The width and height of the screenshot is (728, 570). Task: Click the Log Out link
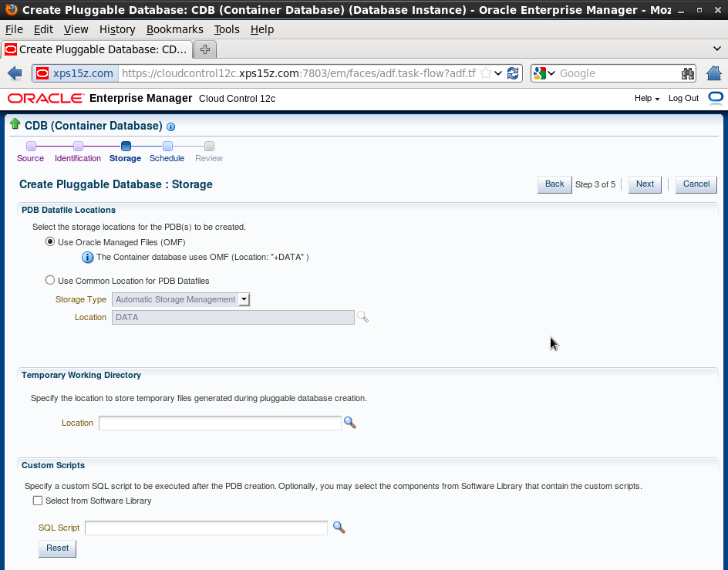tap(683, 99)
